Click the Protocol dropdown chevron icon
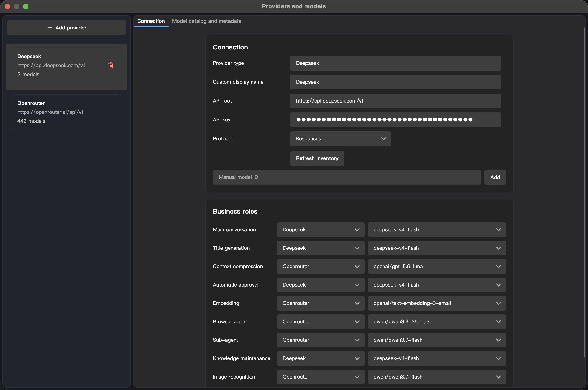This screenshot has width=588, height=390. pyautogui.click(x=384, y=138)
